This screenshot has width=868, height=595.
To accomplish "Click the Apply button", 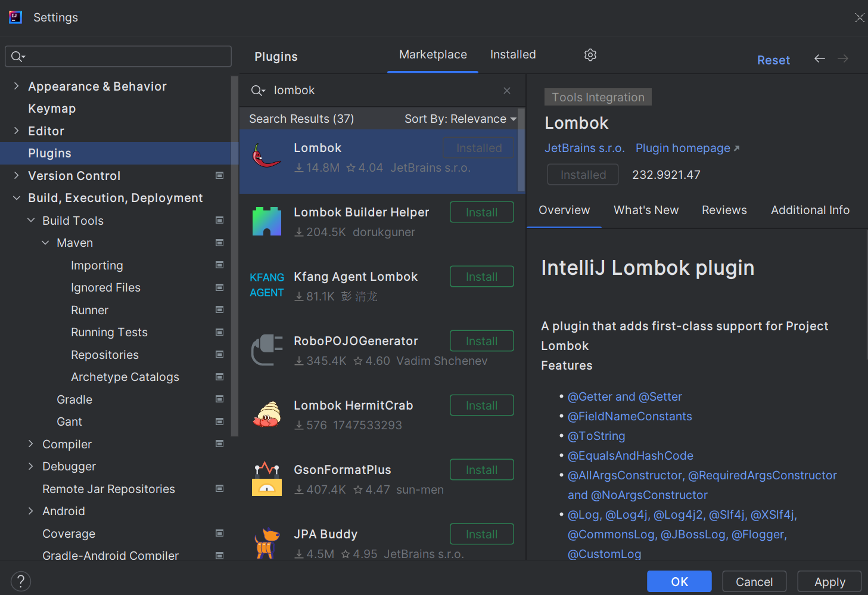I will 829,581.
